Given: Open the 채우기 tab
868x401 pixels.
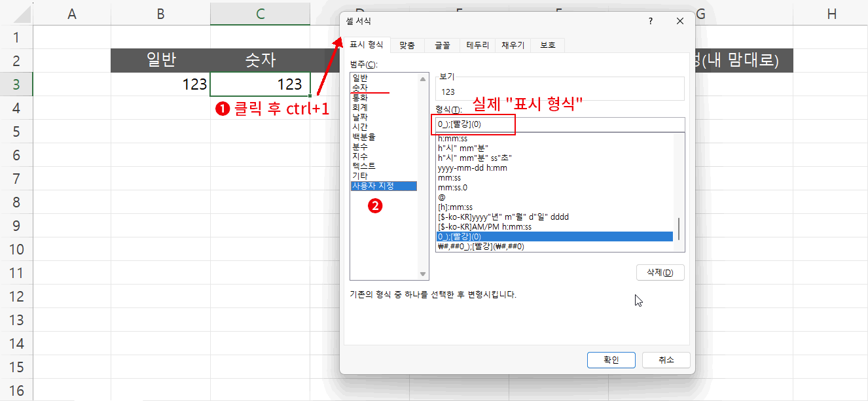Looking at the screenshot, I should 513,45.
